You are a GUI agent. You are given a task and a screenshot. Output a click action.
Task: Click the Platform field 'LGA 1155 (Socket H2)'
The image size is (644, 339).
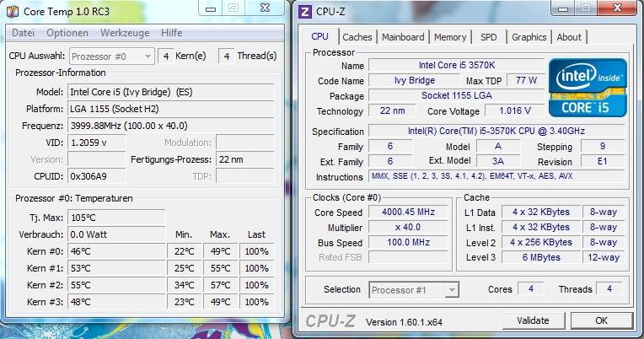pos(171,109)
